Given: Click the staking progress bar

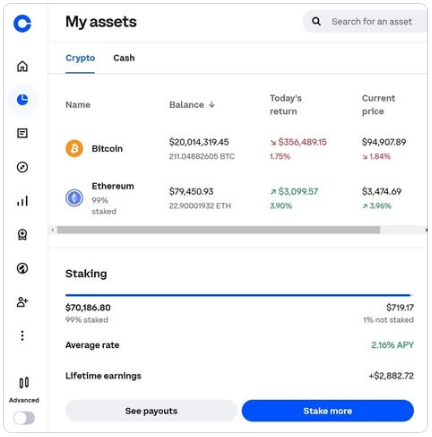Looking at the screenshot, I should 239,295.
